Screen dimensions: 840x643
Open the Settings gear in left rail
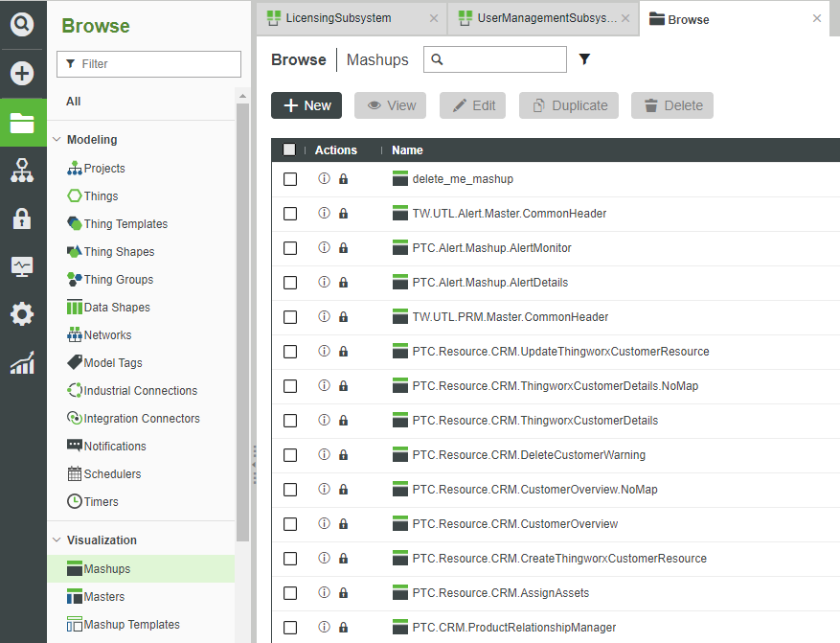click(x=22, y=314)
